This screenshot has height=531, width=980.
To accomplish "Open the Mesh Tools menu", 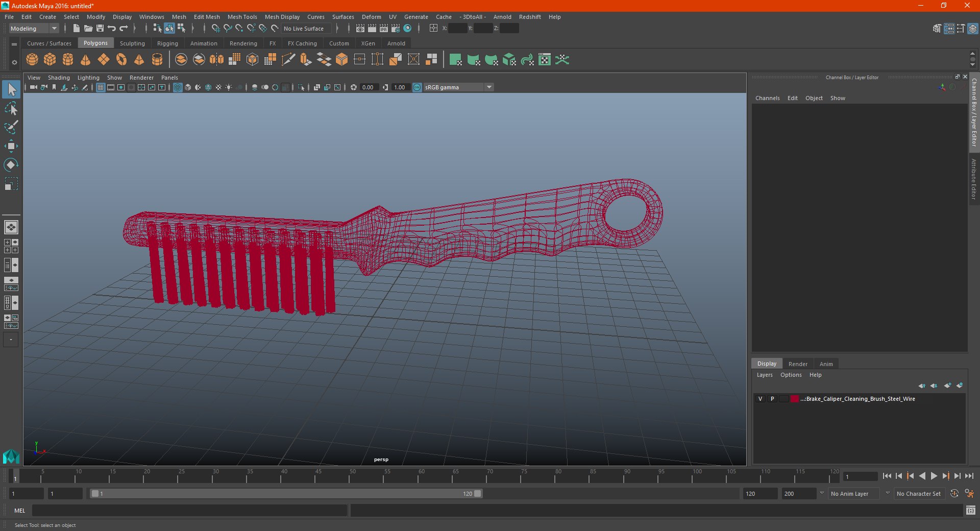I will point(242,17).
